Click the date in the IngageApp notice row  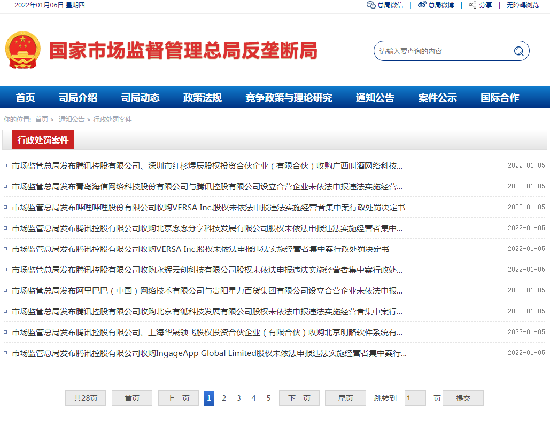coord(526,353)
